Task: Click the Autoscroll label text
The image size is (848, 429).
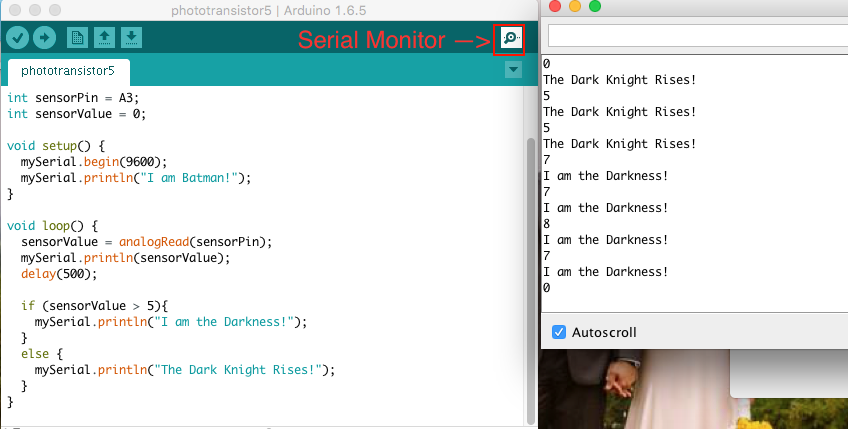Action: [x=604, y=332]
